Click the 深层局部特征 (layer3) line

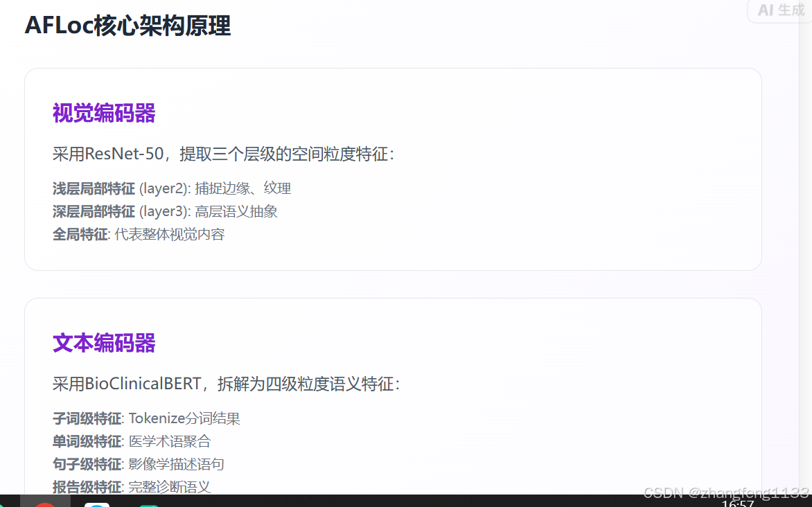pos(165,211)
